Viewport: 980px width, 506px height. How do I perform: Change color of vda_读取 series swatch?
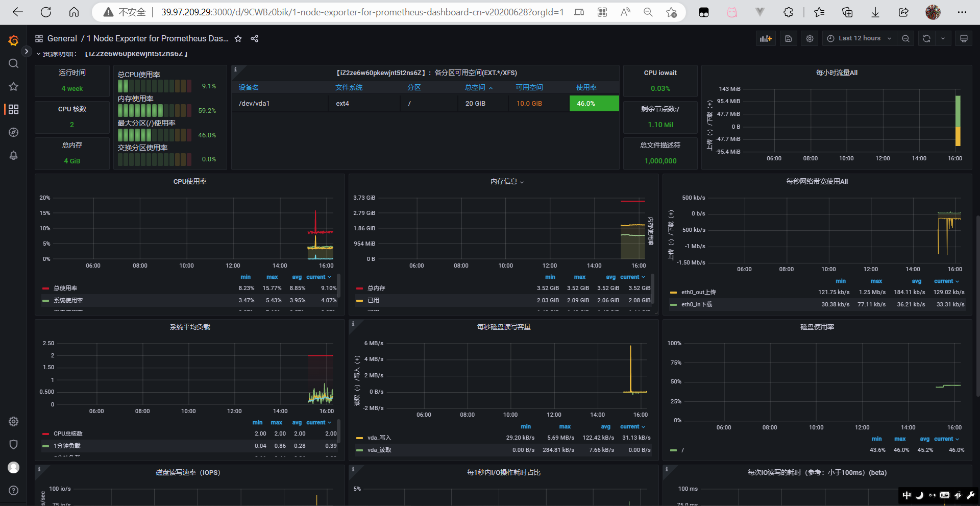tap(359, 450)
